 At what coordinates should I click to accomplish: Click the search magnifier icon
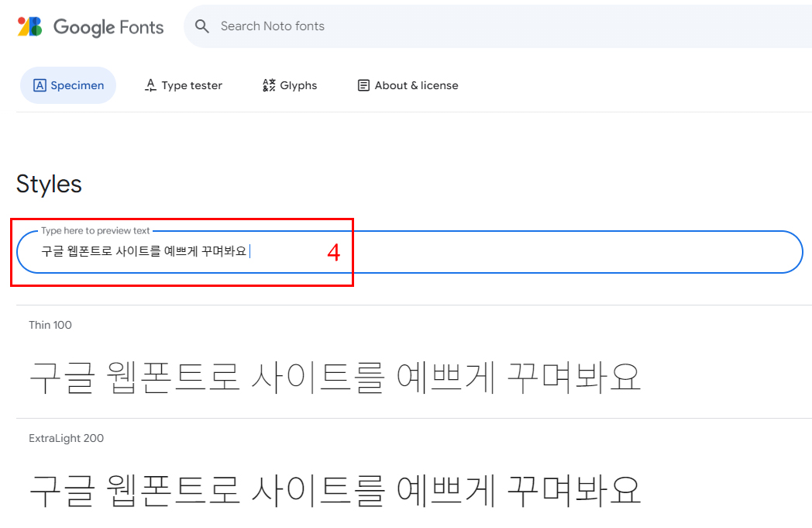click(x=202, y=26)
